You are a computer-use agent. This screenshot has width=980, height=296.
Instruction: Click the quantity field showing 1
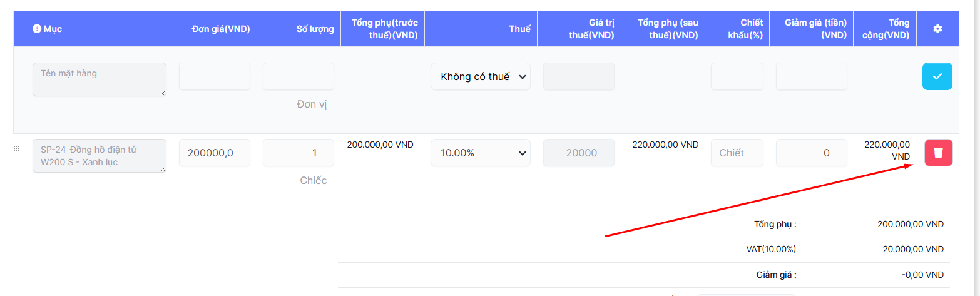coord(298,153)
